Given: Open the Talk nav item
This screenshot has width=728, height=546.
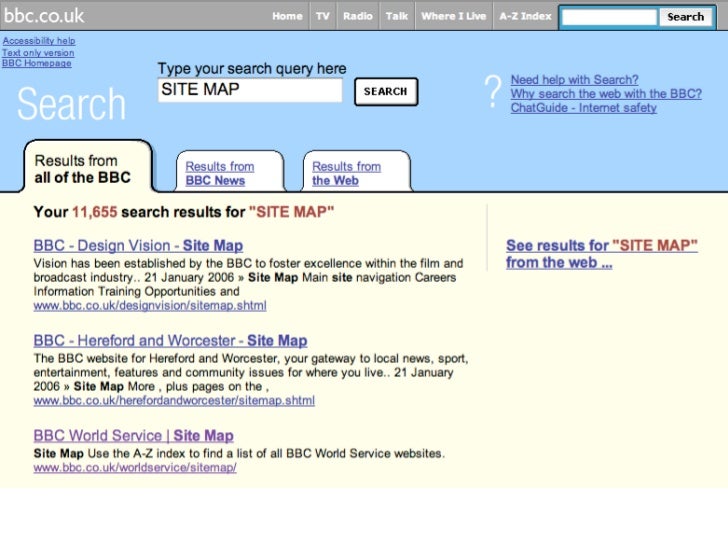Looking at the screenshot, I should (396, 16).
